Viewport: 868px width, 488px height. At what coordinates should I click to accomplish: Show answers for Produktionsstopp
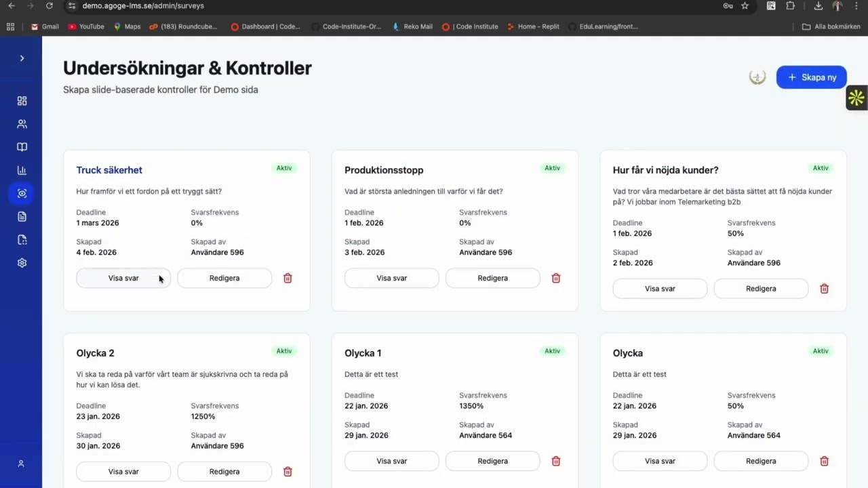pos(392,279)
